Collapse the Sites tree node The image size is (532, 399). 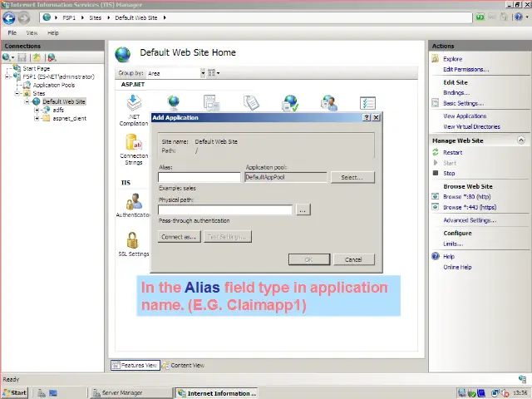click(x=17, y=93)
